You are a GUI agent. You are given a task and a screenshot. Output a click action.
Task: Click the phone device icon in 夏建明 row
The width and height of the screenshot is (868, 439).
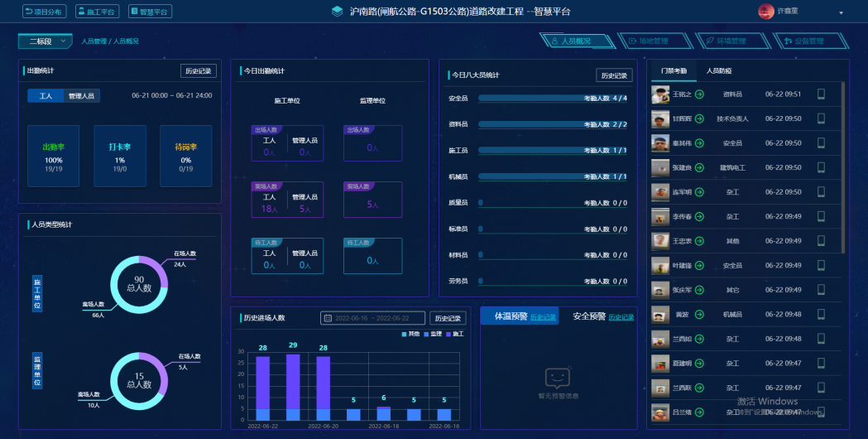click(821, 363)
